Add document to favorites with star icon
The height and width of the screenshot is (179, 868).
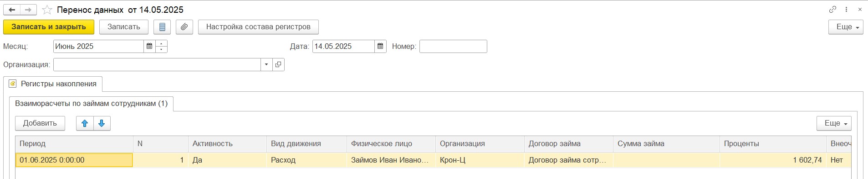47,10
